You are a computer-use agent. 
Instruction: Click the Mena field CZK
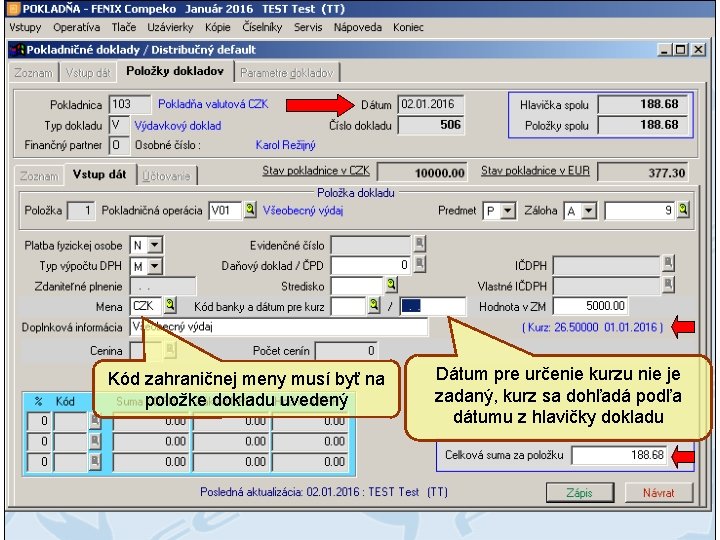coord(146,306)
